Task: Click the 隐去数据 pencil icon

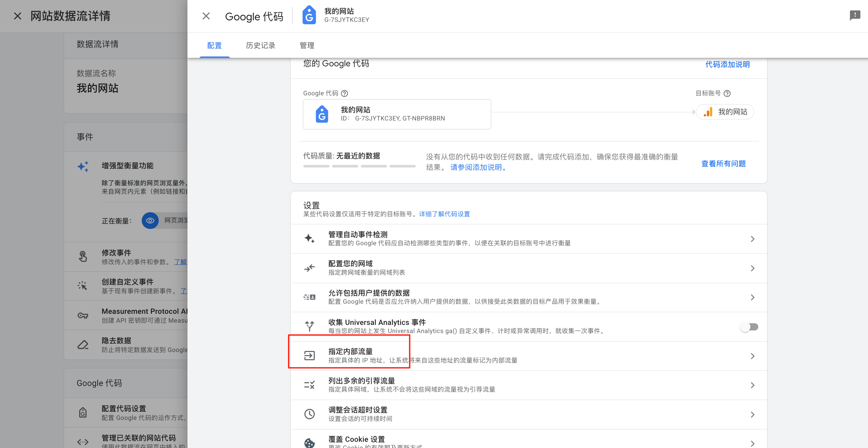Action: [x=83, y=344]
